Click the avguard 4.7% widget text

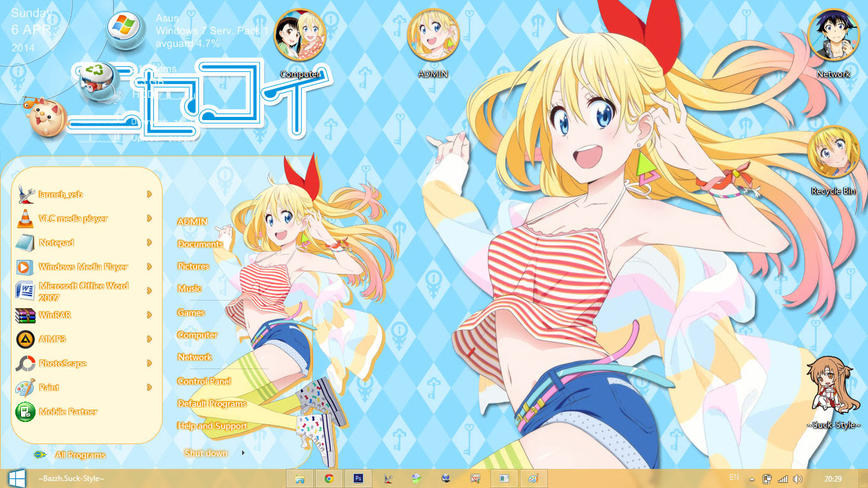[188, 44]
